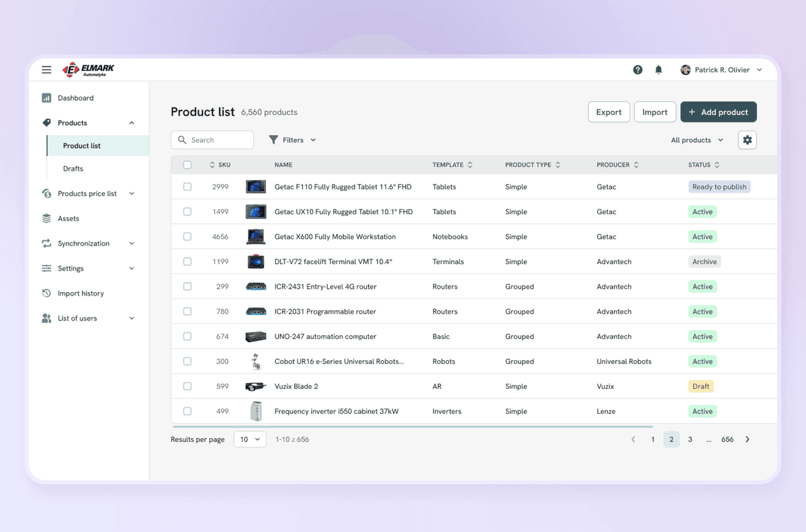Click the Export button
The width and height of the screenshot is (806, 532).
[609, 112]
